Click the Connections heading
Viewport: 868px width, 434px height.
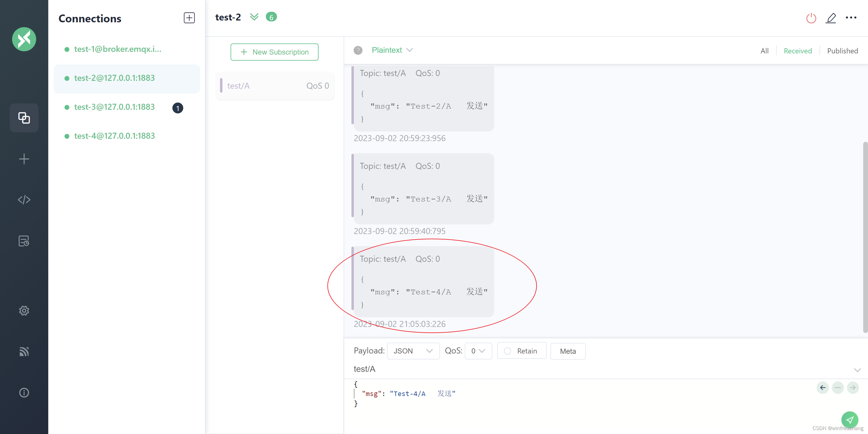[x=90, y=18]
